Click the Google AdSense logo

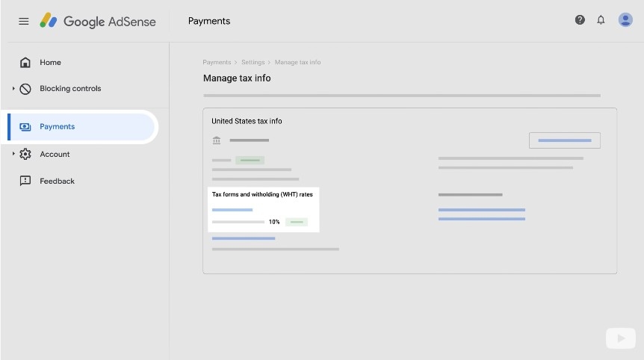pyautogui.click(x=98, y=21)
